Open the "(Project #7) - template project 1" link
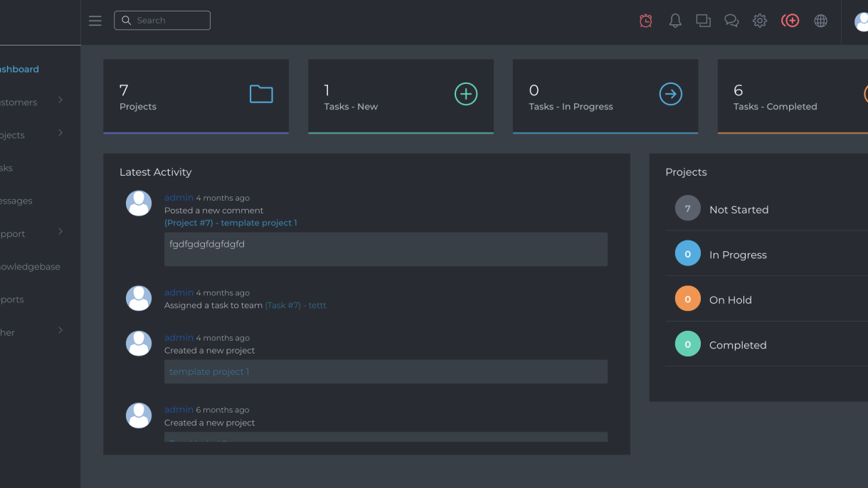 231,223
